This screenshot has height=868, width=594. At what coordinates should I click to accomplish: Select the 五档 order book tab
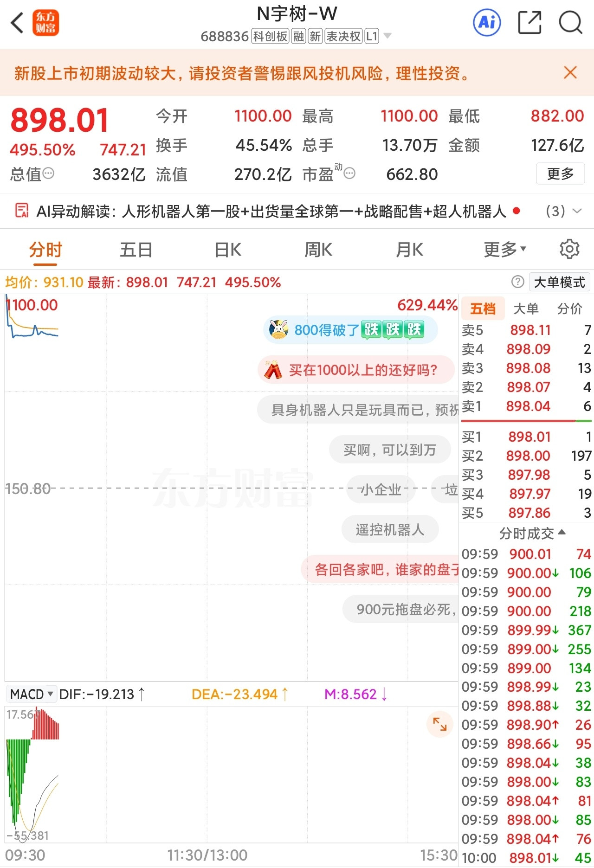click(x=483, y=309)
